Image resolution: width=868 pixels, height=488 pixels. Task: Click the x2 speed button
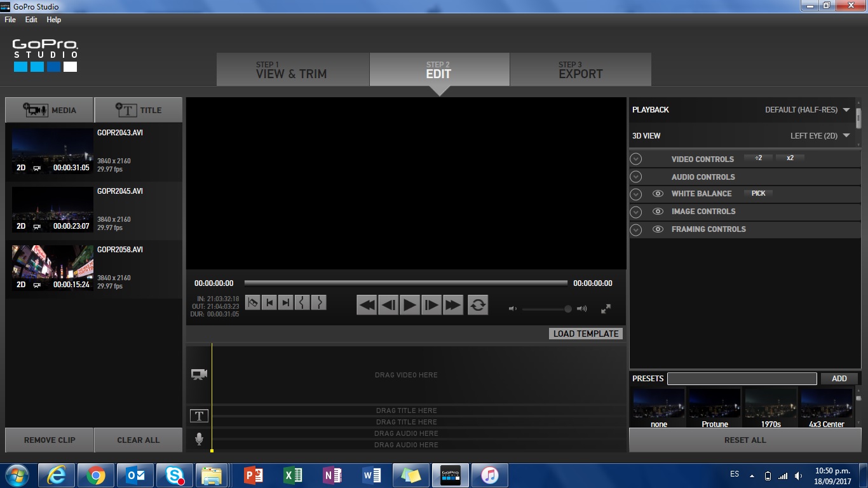(x=790, y=158)
